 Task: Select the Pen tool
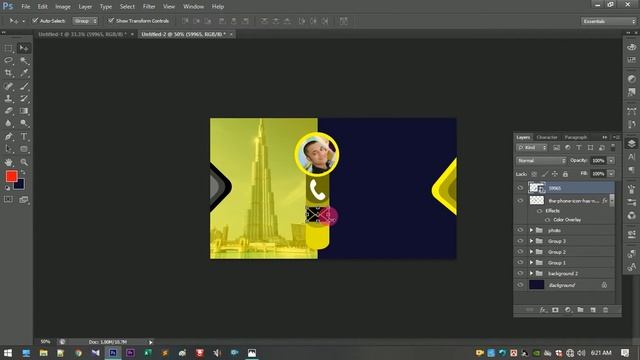point(9,136)
